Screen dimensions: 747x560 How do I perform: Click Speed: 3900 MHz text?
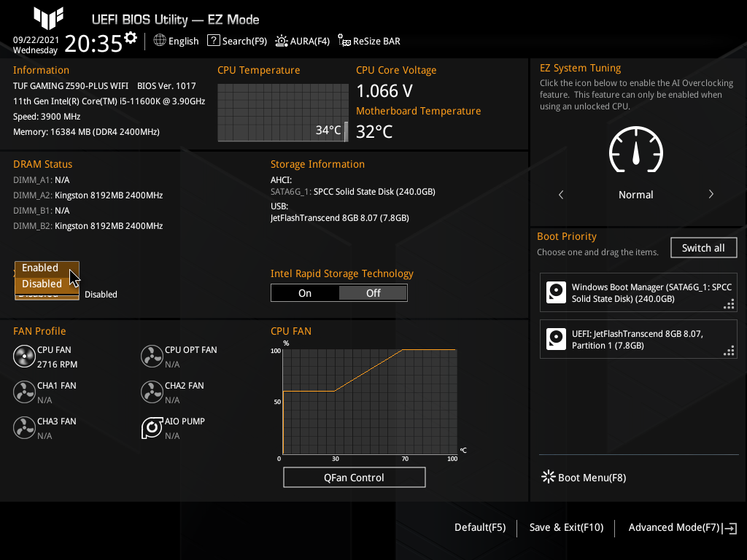click(47, 117)
